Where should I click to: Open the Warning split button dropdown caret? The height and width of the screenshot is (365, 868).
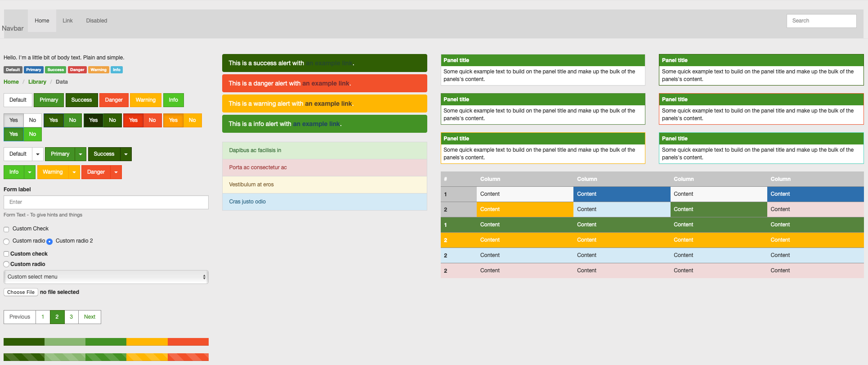pos(74,172)
